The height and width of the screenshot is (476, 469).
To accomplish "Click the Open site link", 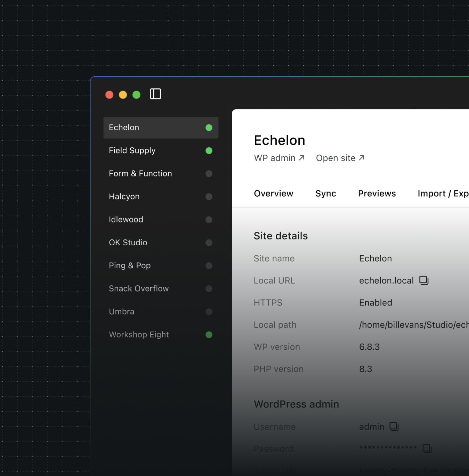I will [340, 158].
